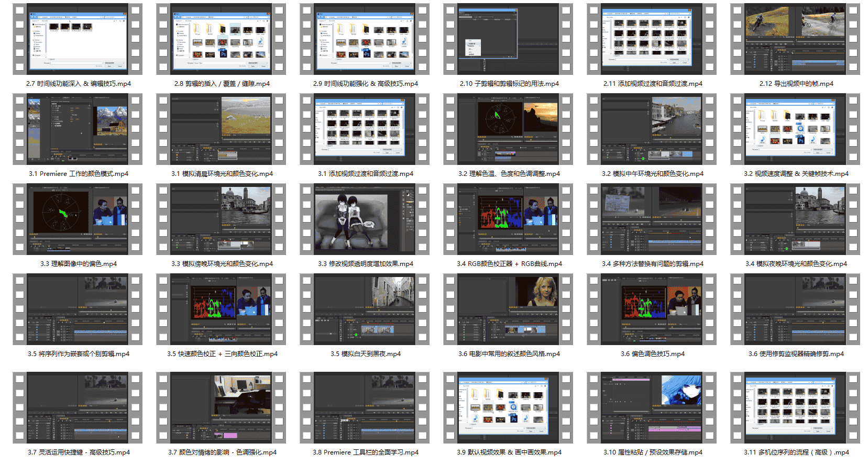Open the 3.3 模拟傍晚环境光 thumbnail
This screenshot has width=868, height=465.
tap(221, 219)
